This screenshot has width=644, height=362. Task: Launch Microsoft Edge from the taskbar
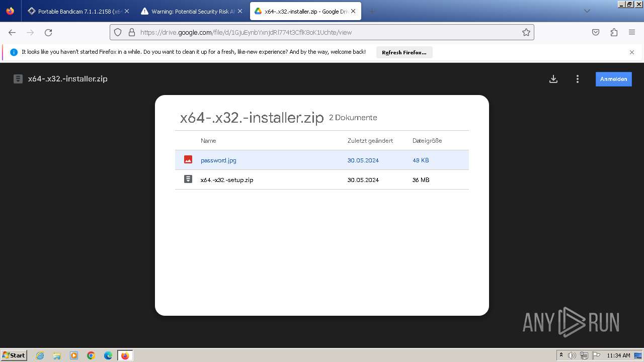[x=108, y=355]
